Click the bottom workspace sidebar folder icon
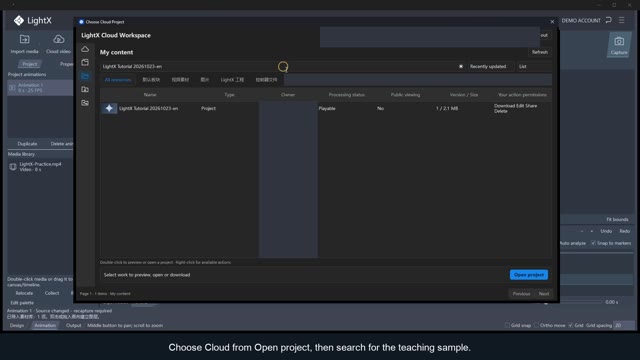 [x=85, y=103]
